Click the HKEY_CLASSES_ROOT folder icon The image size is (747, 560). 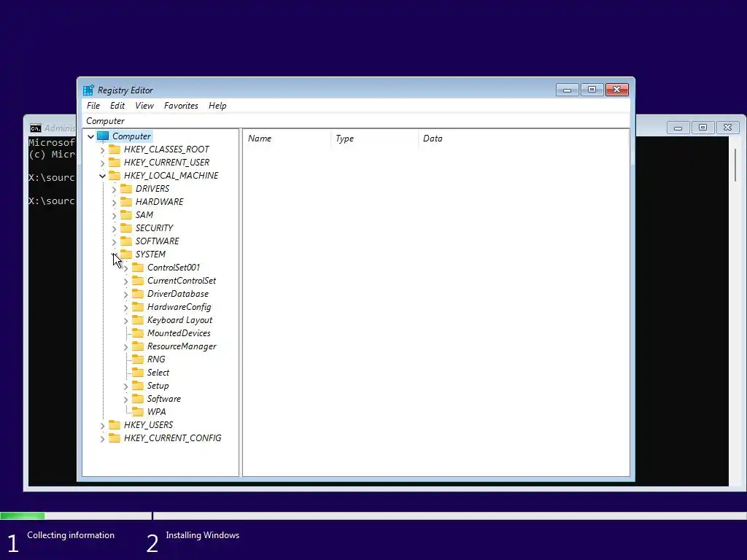point(115,149)
